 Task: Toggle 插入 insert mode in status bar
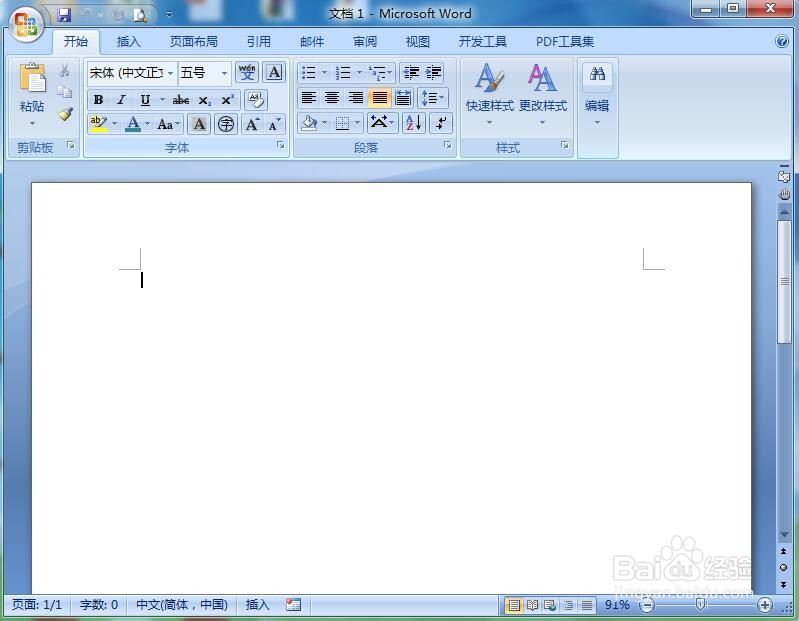tap(257, 605)
